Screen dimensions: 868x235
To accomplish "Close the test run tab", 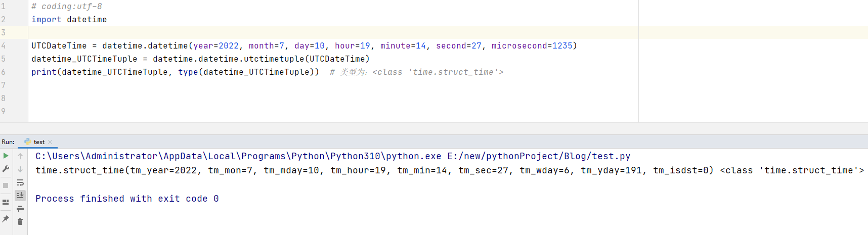I will pos(50,142).
